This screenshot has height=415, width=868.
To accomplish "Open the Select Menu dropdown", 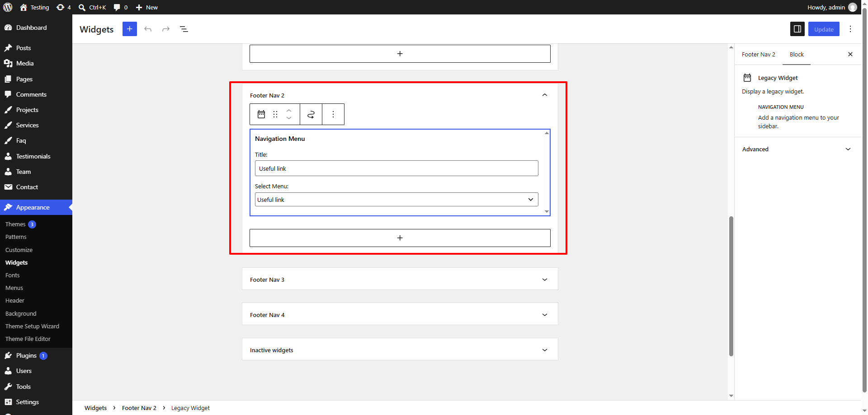I will click(x=396, y=200).
